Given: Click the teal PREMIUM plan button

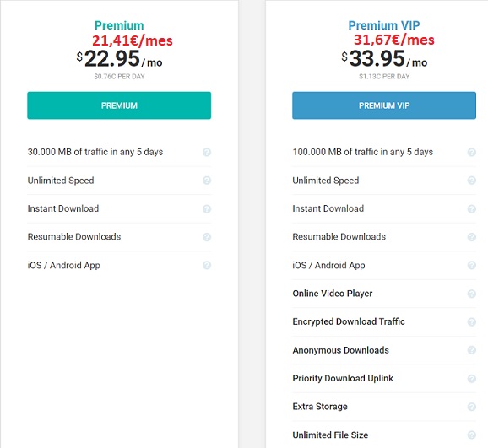Looking at the screenshot, I should click(119, 105).
